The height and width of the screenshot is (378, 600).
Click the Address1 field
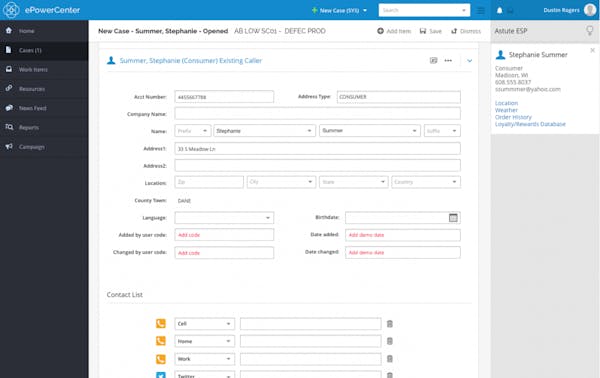[x=317, y=148]
